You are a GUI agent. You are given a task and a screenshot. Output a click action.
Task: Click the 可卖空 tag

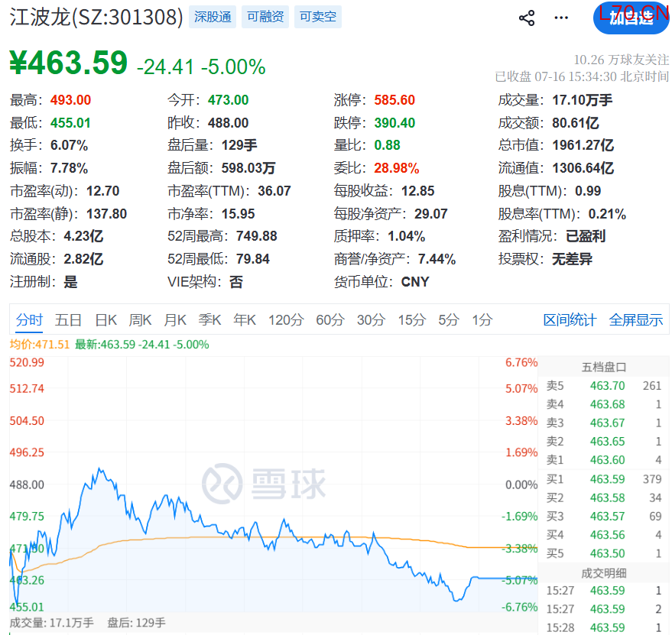tap(318, 17)
